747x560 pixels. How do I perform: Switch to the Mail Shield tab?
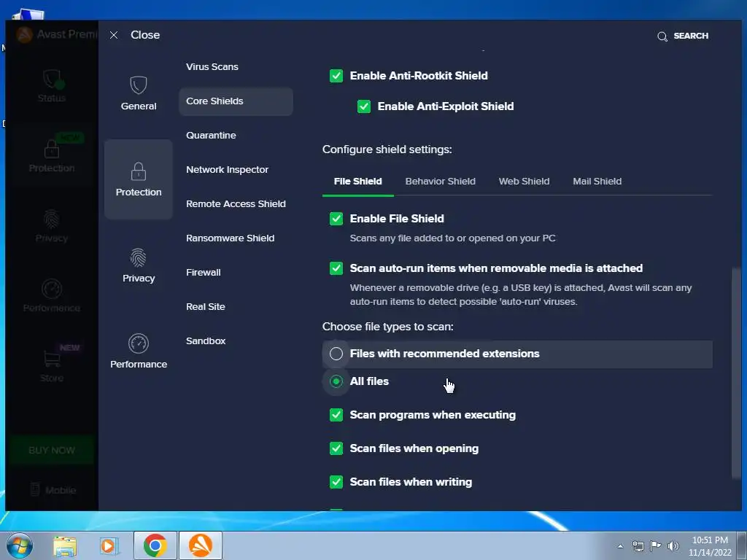(x=597, y=182)
